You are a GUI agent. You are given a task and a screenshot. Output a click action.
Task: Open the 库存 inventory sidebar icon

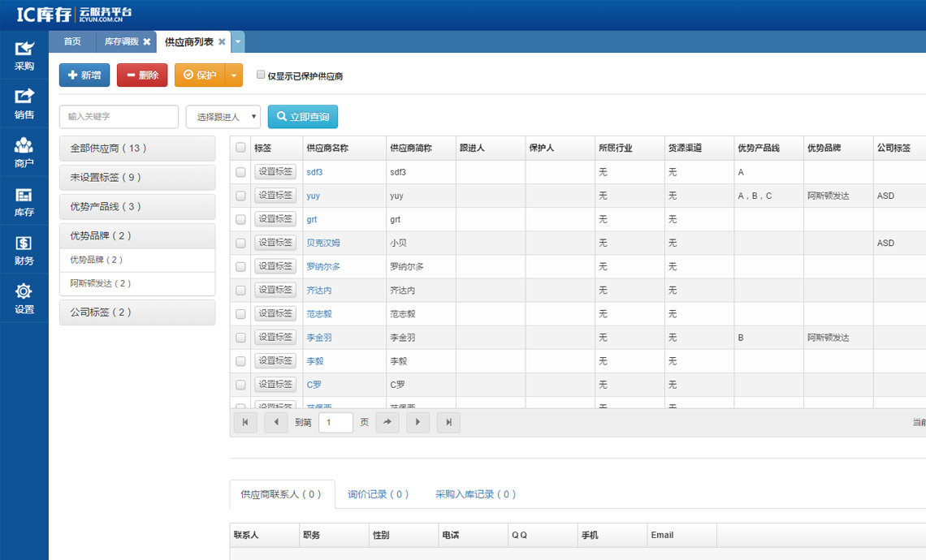pyautogui.click(x=24, y=201)
